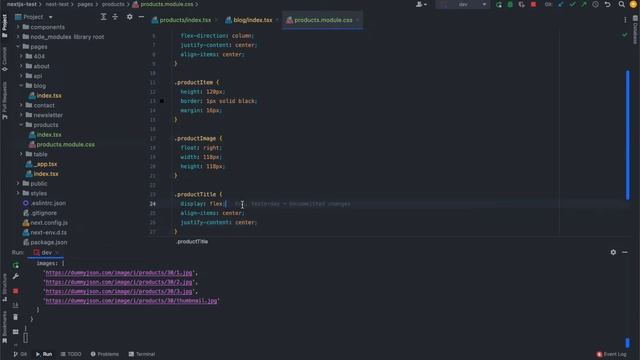Switch to blog/index.tsx editor tab
The image size is (640, 360).
[x=252, y=20]
